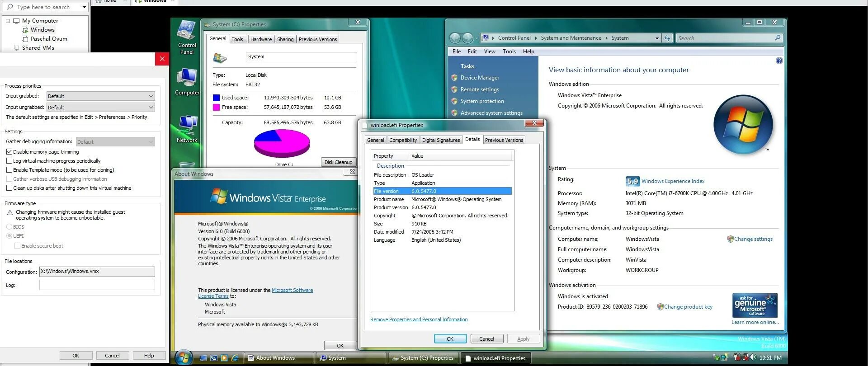This screenshot has width=868, height=366.
Task: Click Cancel in winload.efi Properties dialog
Action: 486,339
